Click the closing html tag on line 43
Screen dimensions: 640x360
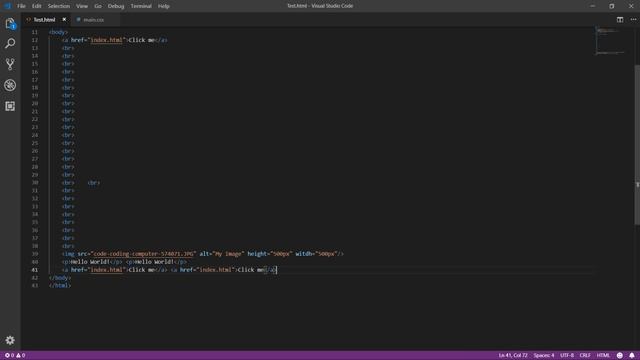tap(60, 286)
